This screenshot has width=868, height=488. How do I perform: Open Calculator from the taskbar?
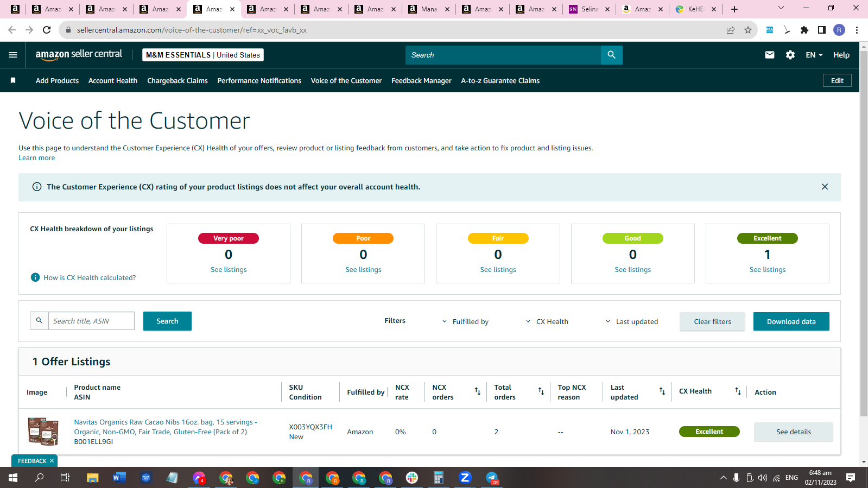coord(439,478)
